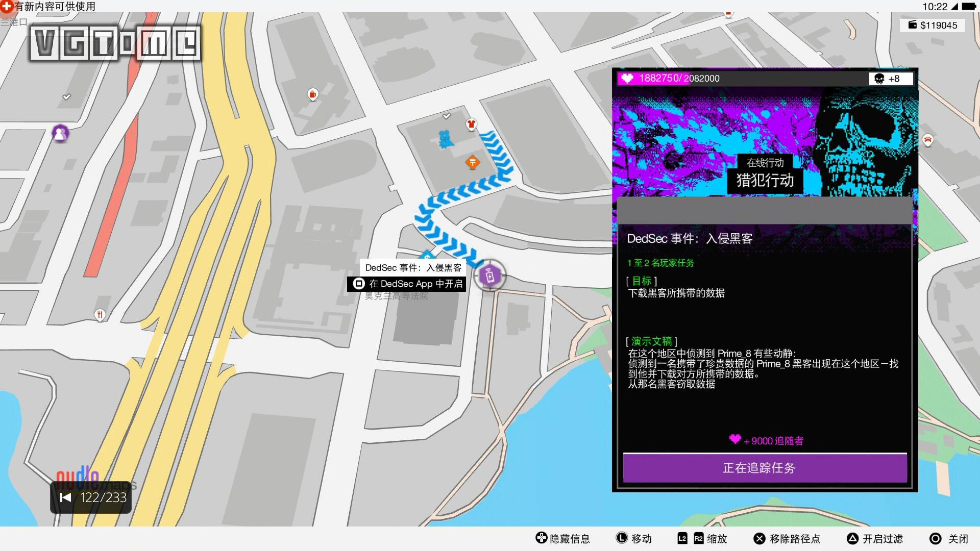Click the 在线行动 online operation label
Viewport: 980px width, 551px height.
click(x=765, y=163)
